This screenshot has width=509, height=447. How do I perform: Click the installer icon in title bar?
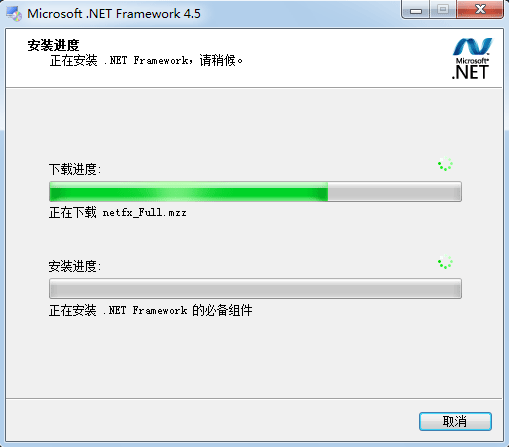click(x=14, y=14)
